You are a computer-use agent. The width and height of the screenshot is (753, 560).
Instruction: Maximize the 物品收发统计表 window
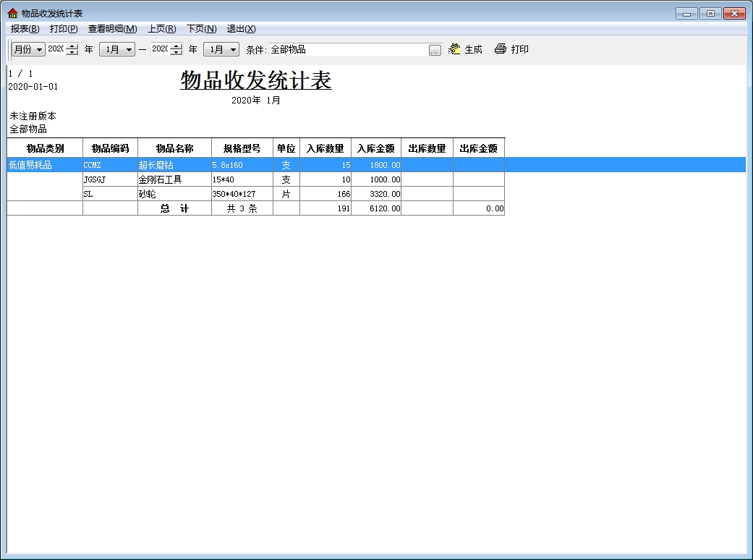pos(711,13)
